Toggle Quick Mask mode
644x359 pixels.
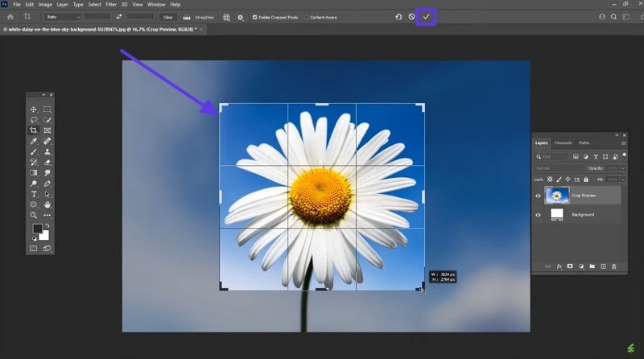33,249
